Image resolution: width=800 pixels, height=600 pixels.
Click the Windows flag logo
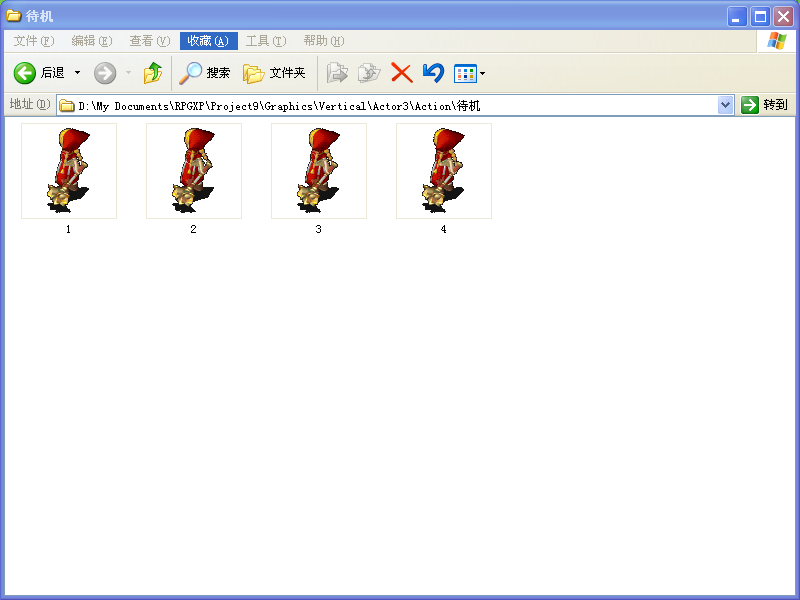click(777, 41)
